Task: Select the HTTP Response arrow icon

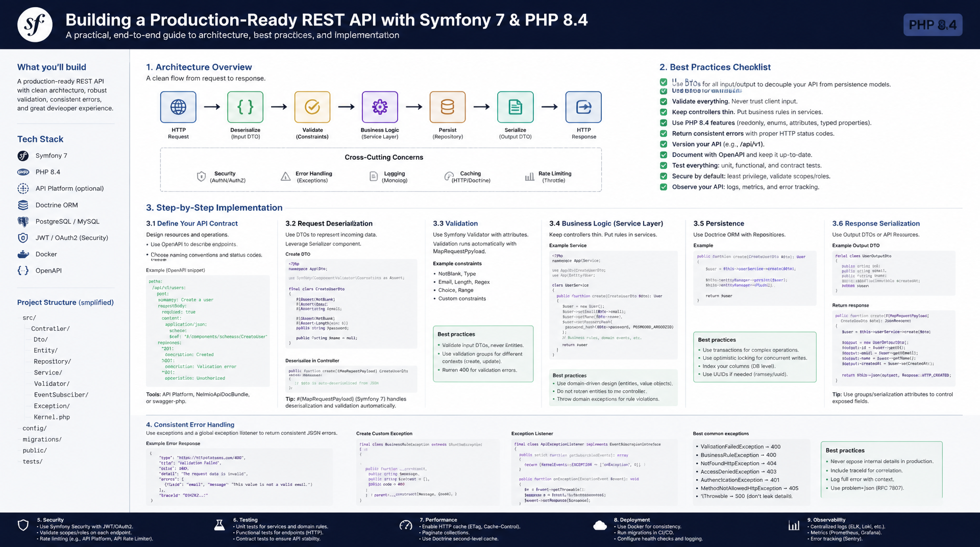Action: (x=583, y=107)
